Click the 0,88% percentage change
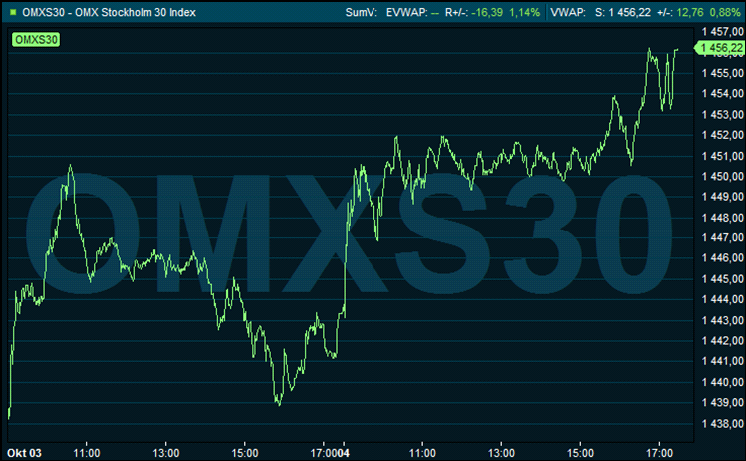 pyautogui.click(x=725, y=12)
